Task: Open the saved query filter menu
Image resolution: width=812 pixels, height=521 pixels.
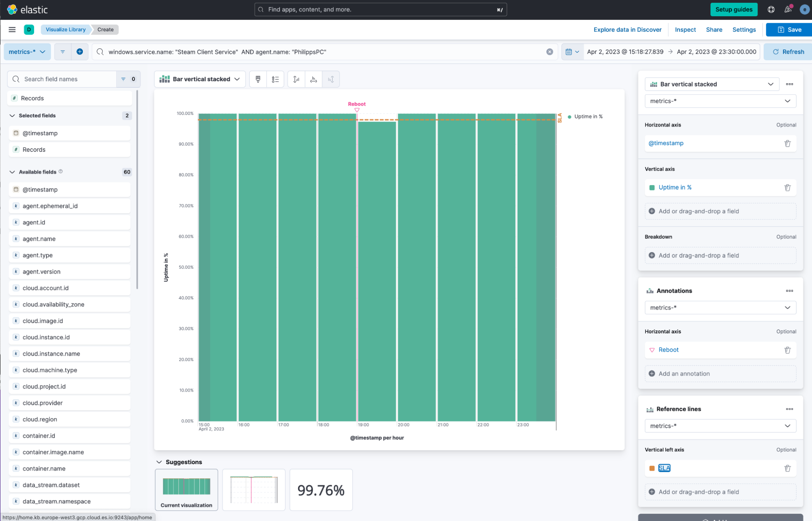Action: click(x=63, y=52)
